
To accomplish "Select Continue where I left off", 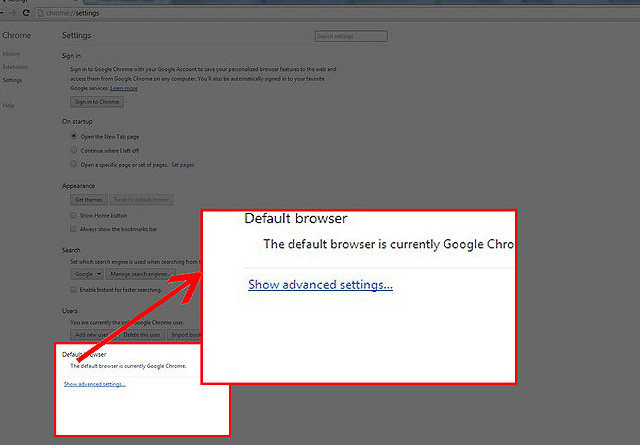I will tap(73, 150).
